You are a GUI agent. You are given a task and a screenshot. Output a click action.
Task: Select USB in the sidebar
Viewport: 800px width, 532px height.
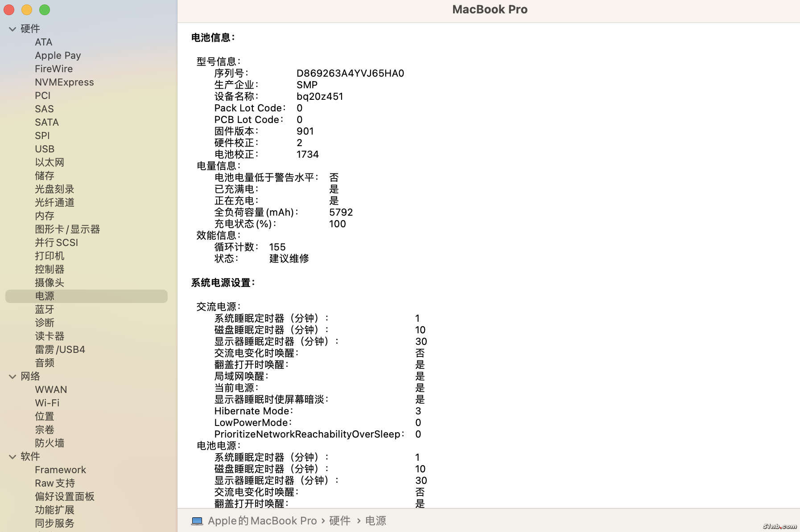pos(45,149)
